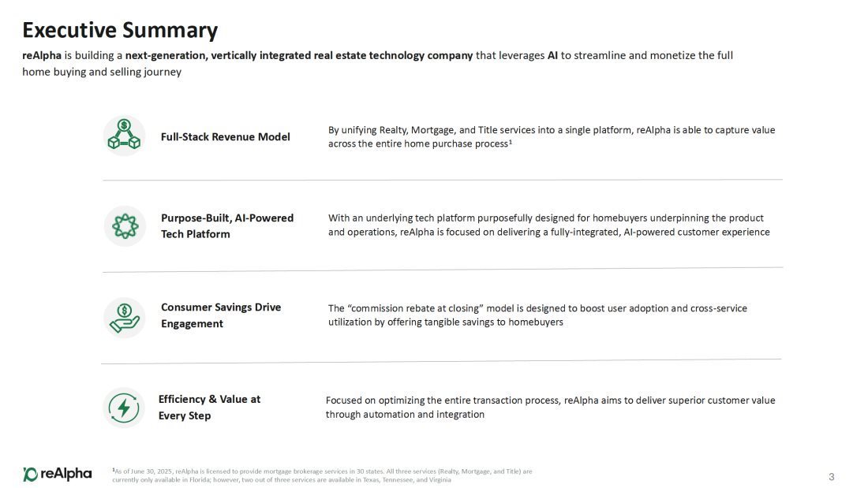Click the AI-Powered Tech Platform icon
This screenshot has height=488, width=868.
125,226
